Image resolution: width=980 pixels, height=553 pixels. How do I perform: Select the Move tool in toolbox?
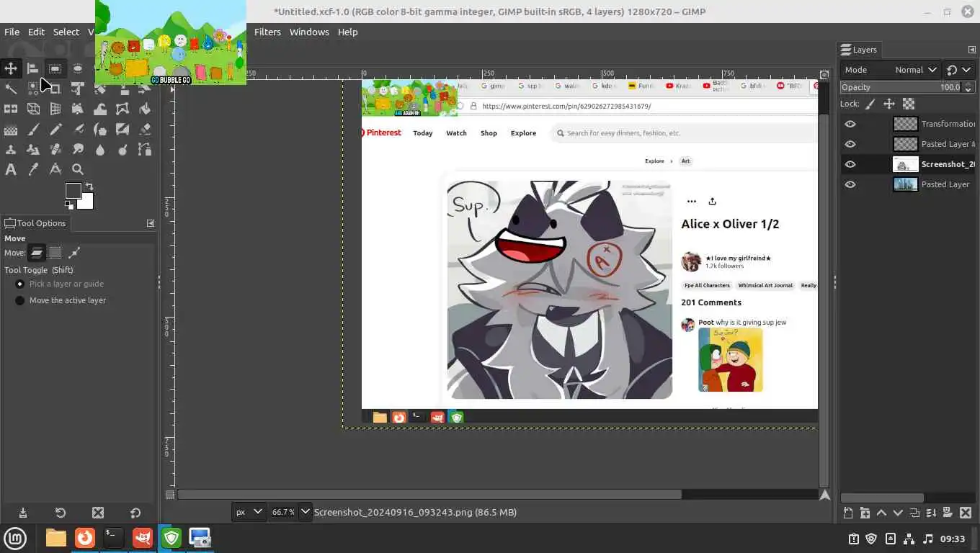click(x=11, y=68)
